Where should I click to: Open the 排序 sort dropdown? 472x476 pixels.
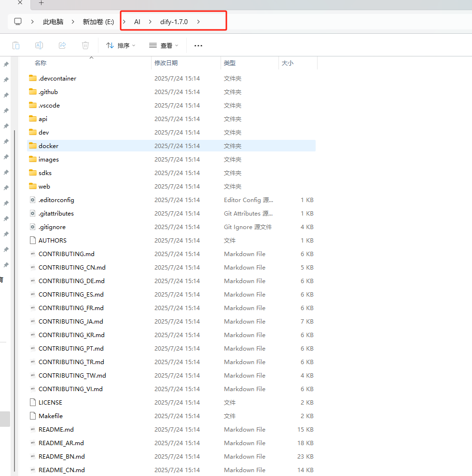pos(121,45)
